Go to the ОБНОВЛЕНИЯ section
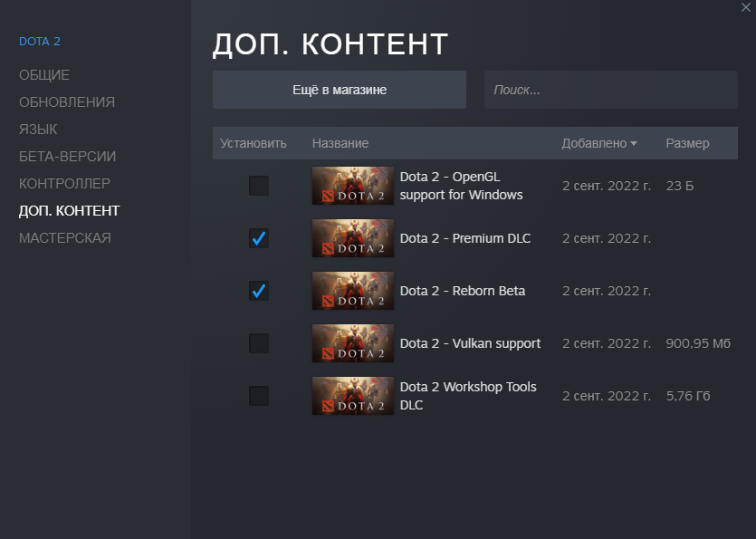The width and height of the screenshot is (756, 539). click(67, 101)
